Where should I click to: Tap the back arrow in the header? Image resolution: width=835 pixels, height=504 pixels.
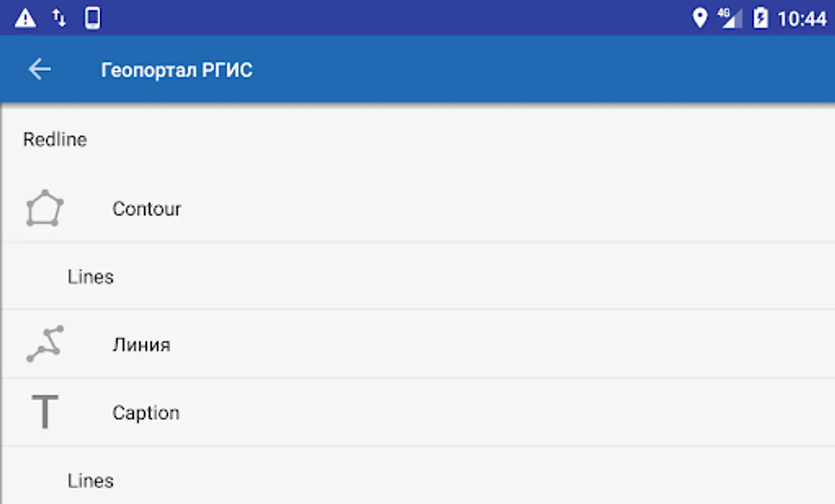click(39, 69)
